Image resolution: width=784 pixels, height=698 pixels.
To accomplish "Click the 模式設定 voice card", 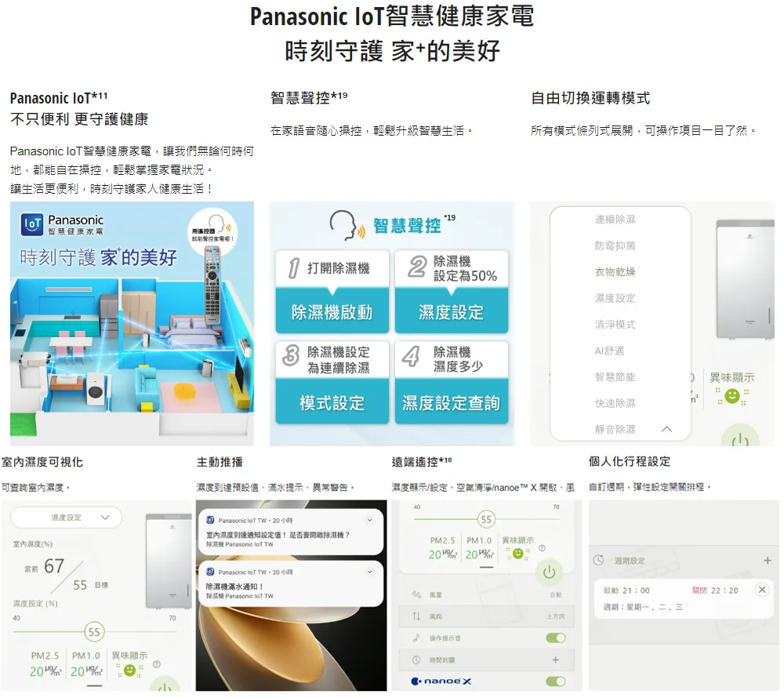I will pos(332,402).
